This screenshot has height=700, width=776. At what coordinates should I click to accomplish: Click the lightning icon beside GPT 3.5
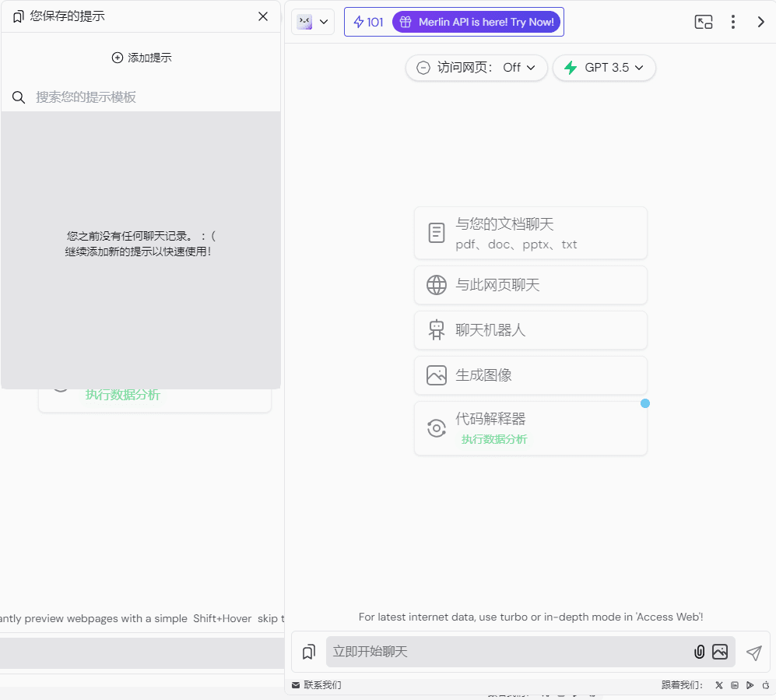571,67
